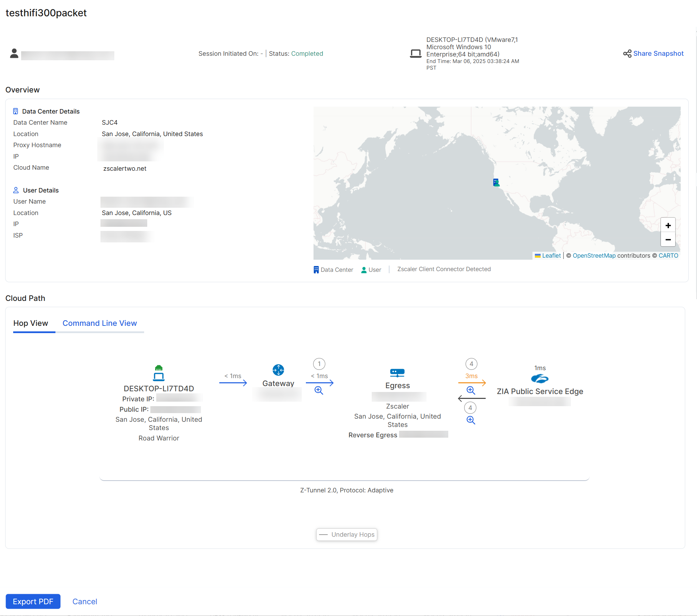Click the ZIA Public Service Edge cloud icon
The image size is (697, 616).
(x=539, y=378)
